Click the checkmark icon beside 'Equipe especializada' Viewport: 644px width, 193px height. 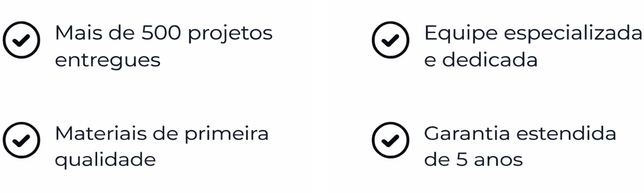(x=390, y=40)
